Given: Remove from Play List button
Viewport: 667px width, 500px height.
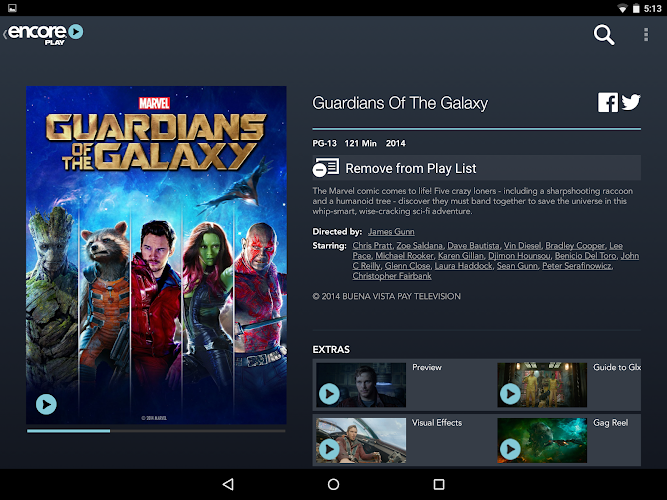Looking at the screenshot, I should coord(476,168).
